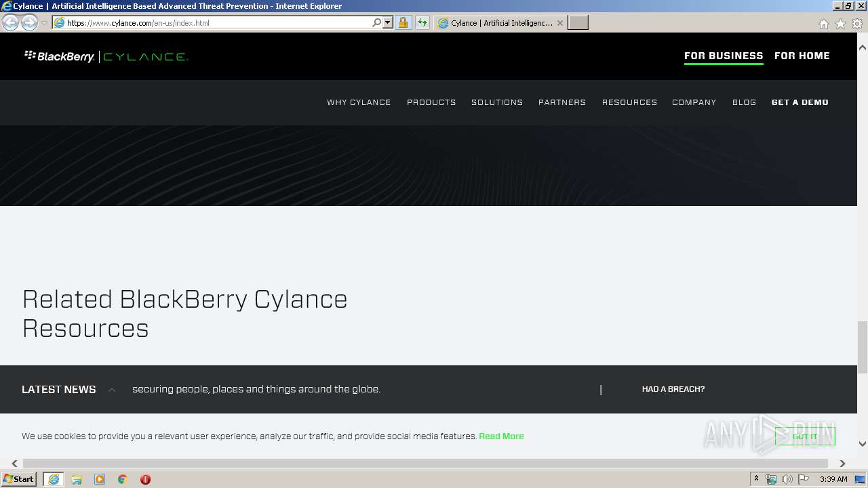Open a new blank tab
The image size is (868, 488).
point(578,23)
